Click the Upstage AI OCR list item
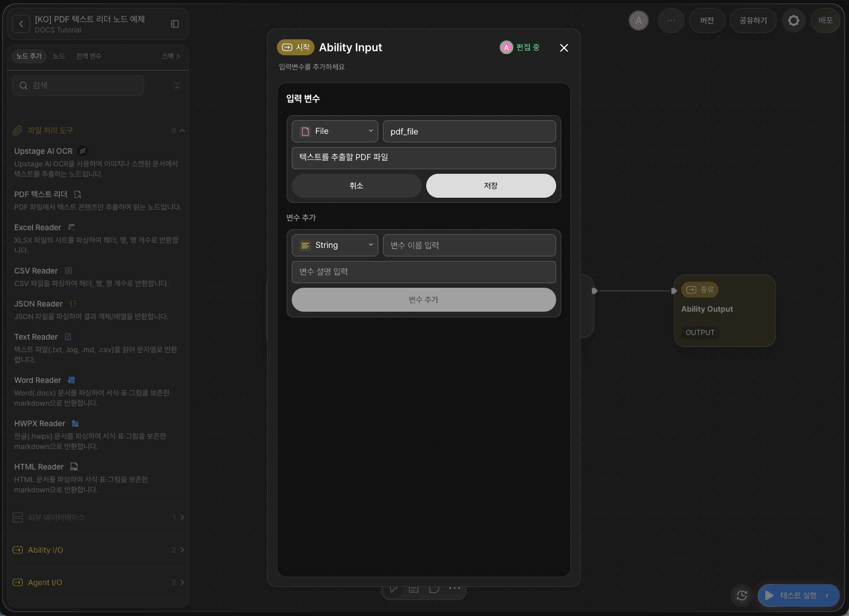The image size is (849, 616). 98,162
